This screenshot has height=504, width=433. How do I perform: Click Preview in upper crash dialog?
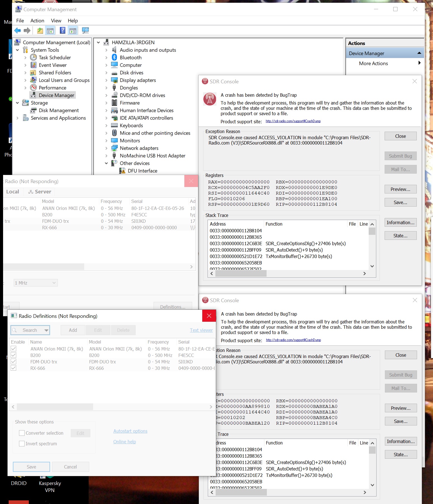coord(400,189)
